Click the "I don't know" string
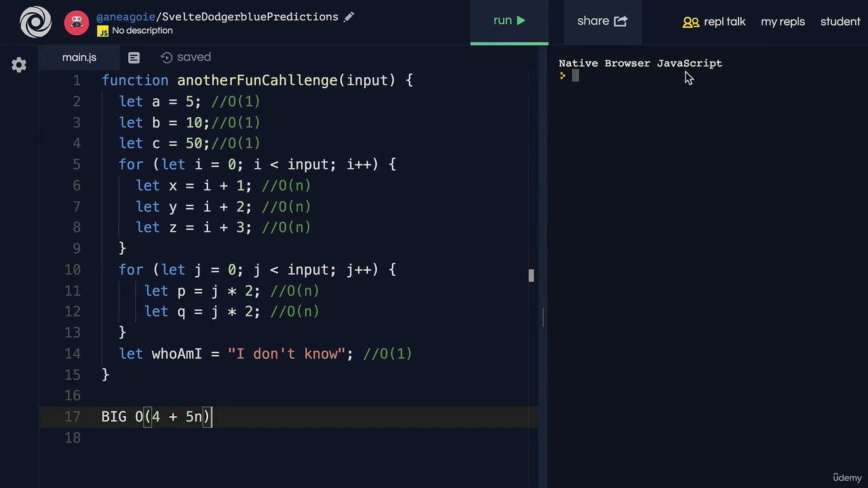 [x=286, y=354]
